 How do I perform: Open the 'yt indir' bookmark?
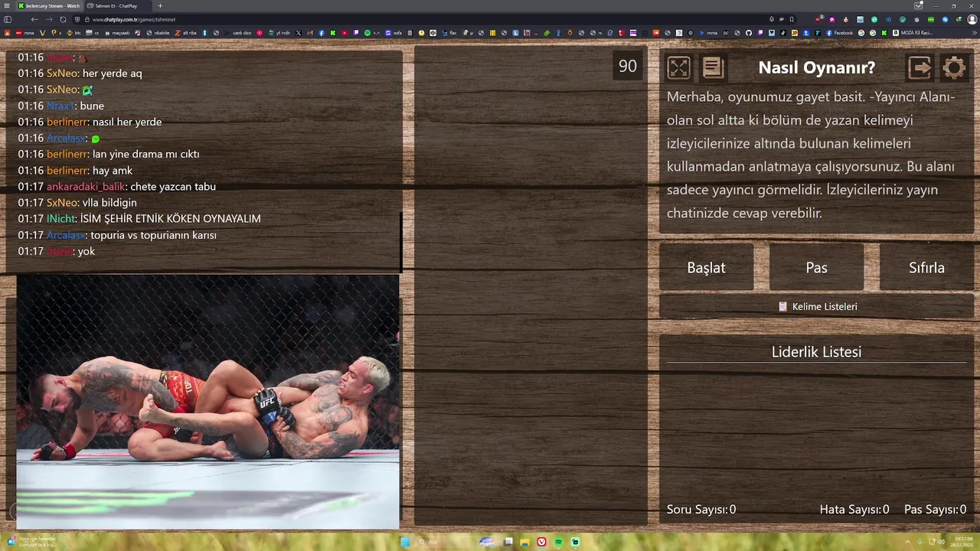point(279,33)
